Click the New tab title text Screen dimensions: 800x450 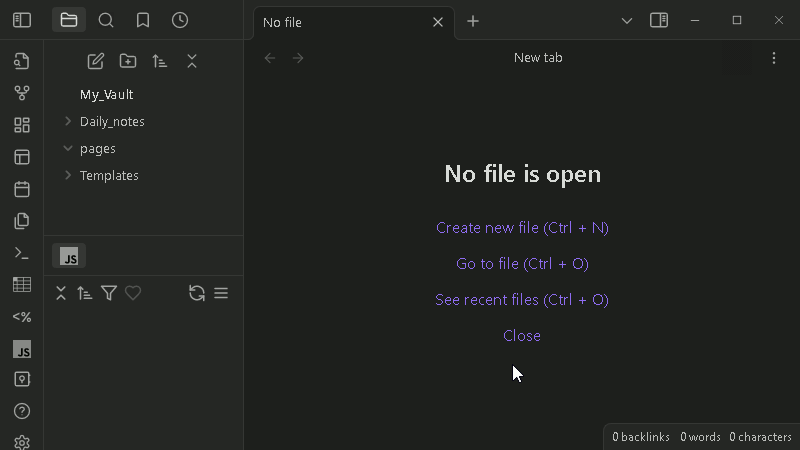pyautogui.click(x=538, y=58)
